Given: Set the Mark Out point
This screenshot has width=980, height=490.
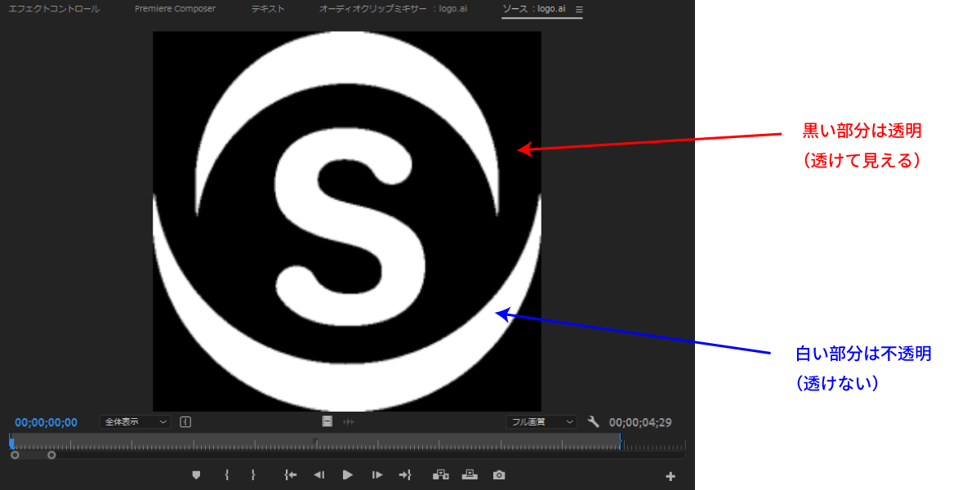Looking at the screenshot, I should [x=253, y=474].
